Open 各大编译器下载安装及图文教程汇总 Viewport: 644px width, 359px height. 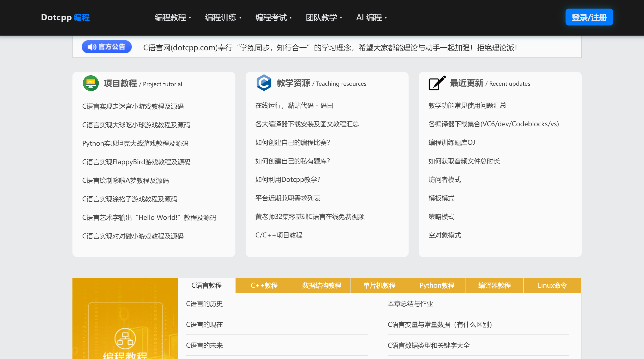pos(307,124)
